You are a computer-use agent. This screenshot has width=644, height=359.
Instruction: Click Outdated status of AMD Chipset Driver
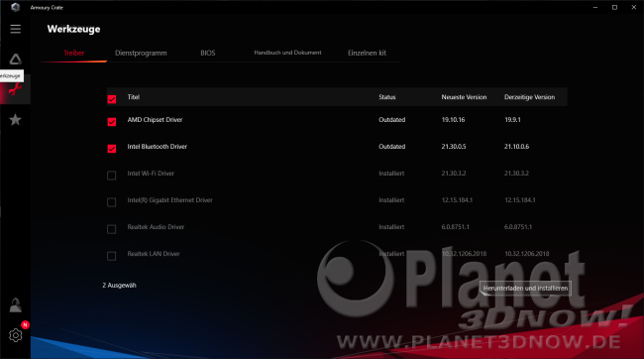[391, 120]
